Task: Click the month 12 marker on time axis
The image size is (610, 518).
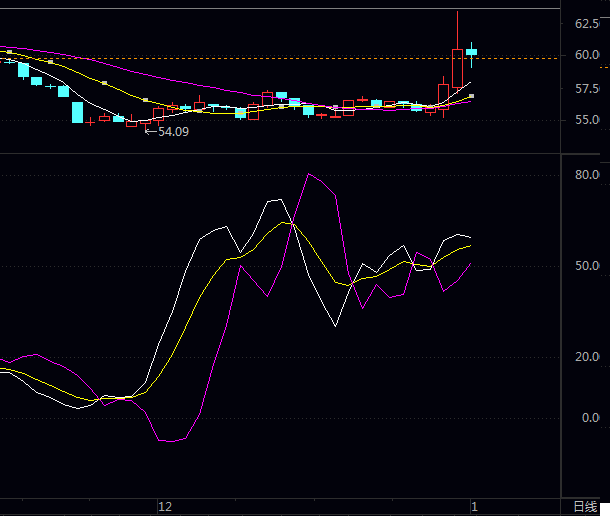Action: (165, 507)
